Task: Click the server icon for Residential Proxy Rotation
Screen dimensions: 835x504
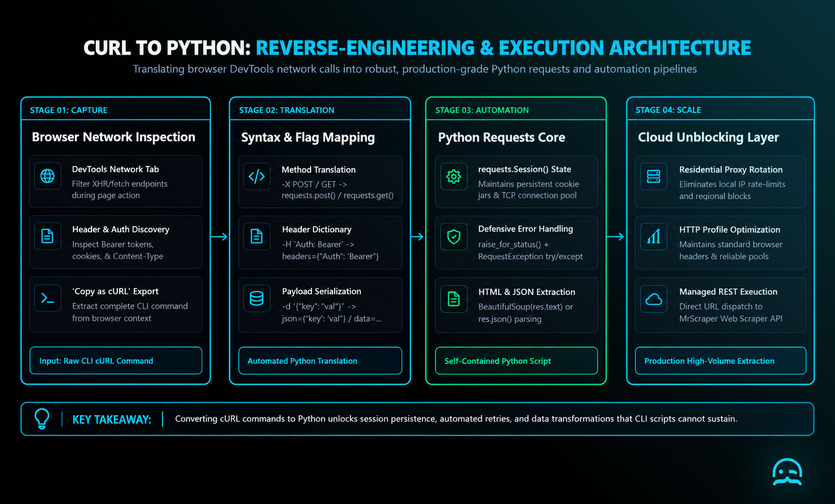Action: pyautogui.click(x=654, y=177)
